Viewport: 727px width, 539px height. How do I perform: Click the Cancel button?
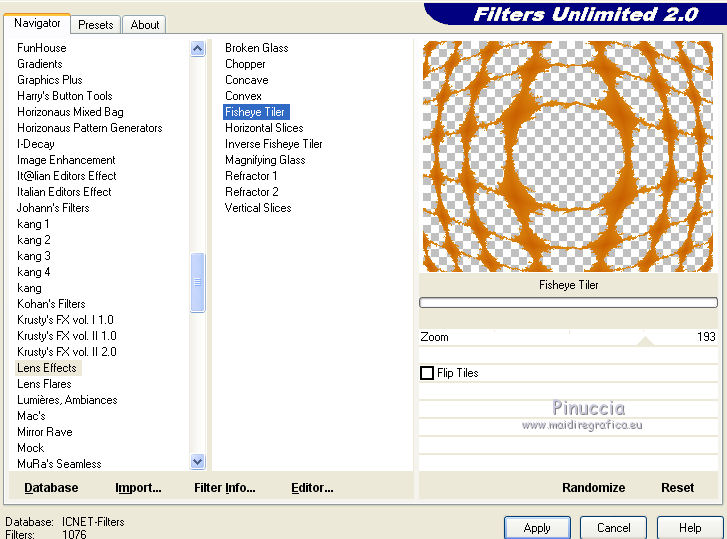pyautogui.click(x=613, y=527)
